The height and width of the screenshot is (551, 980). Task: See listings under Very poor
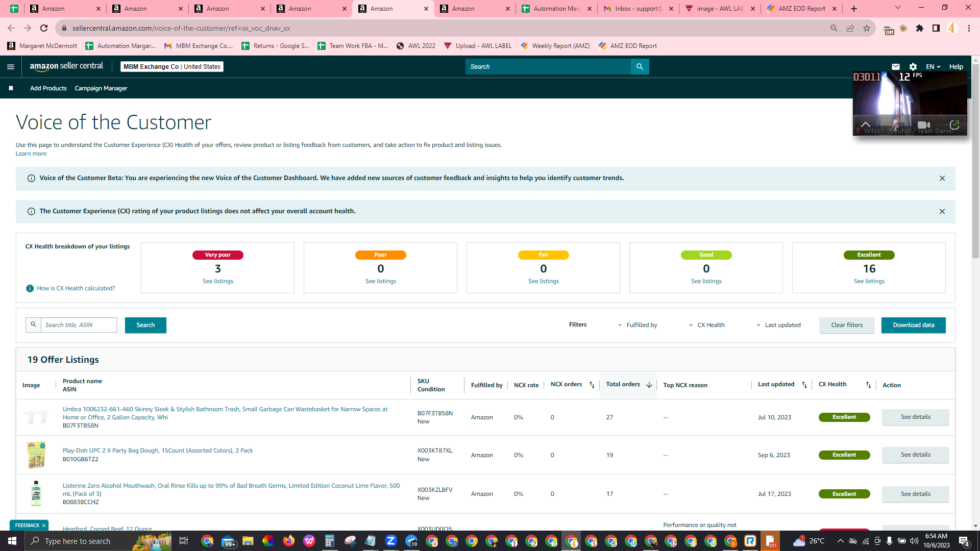[218, 281]
